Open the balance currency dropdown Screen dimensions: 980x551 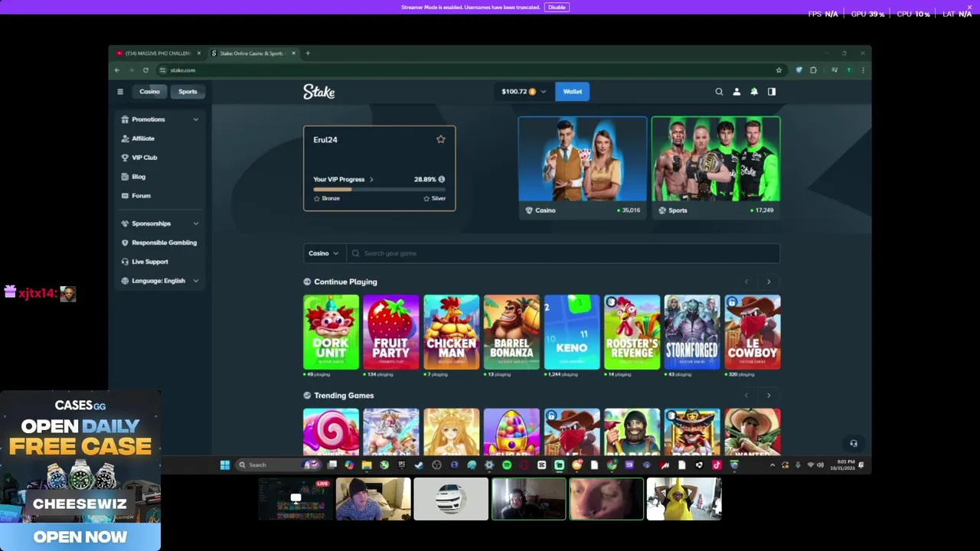524,92
